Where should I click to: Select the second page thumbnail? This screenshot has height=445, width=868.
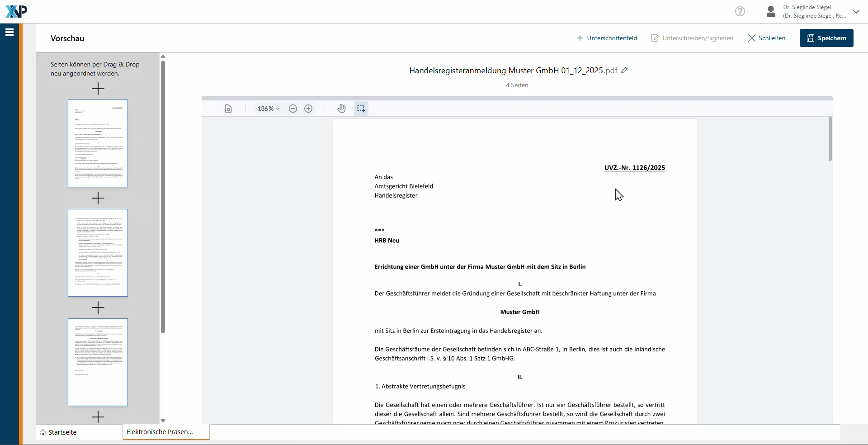click(98, 252)
